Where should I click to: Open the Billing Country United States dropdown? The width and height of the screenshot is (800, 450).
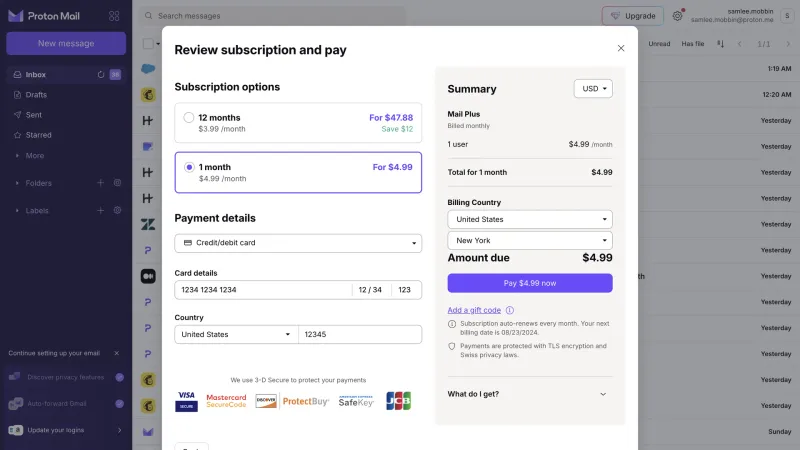click(530, 219)
